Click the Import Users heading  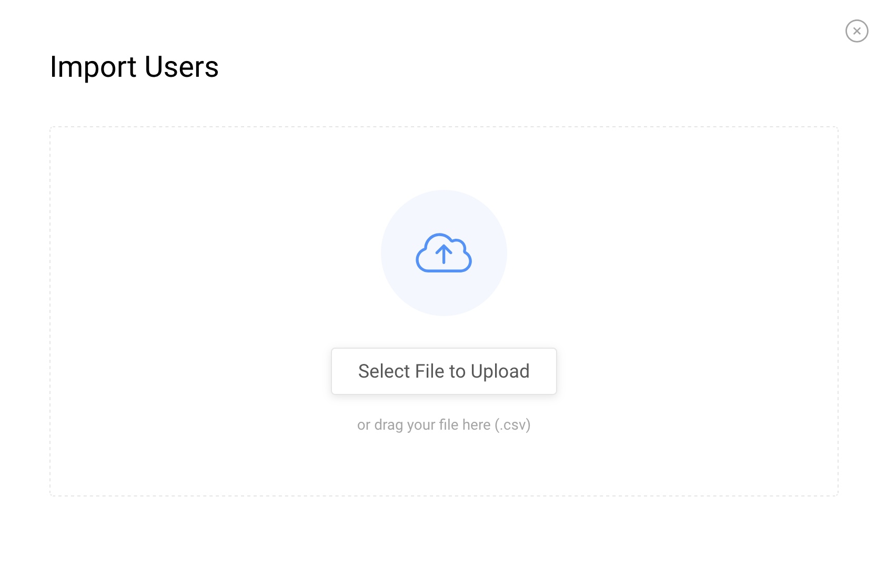click(x=134, y=67)
